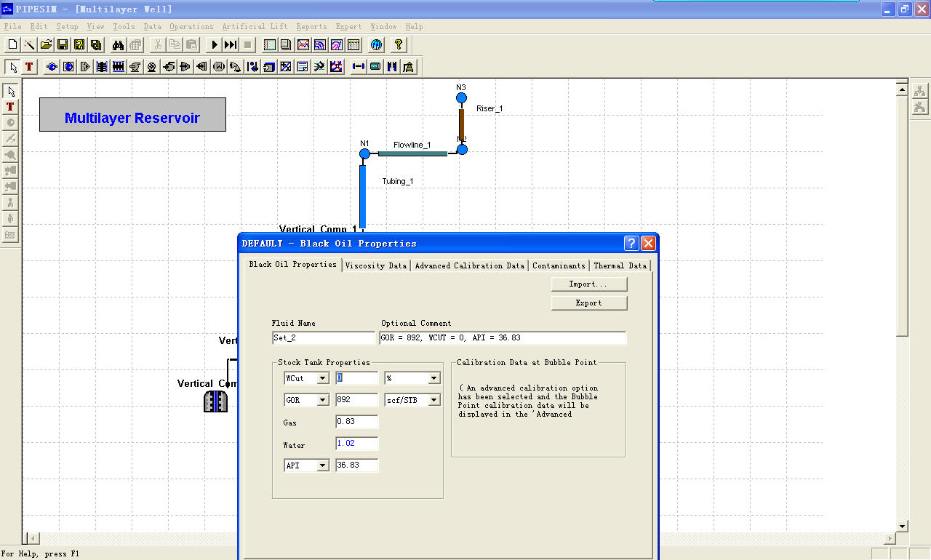931x560 pixels.
Task: Open the Operations menu
Action: [191, 26]
